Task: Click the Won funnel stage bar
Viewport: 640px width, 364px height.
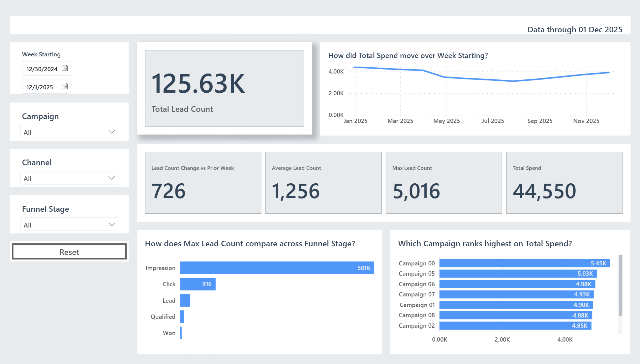Action: click(181, 333)
